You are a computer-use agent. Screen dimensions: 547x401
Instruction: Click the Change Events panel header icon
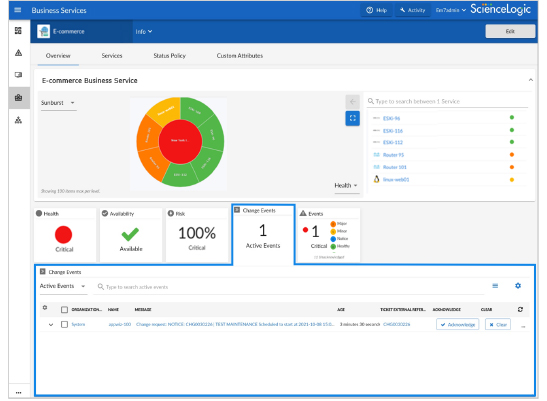tap(43, 271)
